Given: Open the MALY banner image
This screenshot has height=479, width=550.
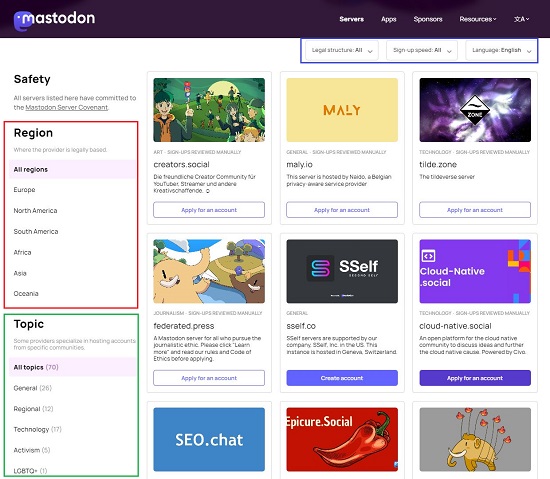Looking at the screenshot, I should (342, 110).
